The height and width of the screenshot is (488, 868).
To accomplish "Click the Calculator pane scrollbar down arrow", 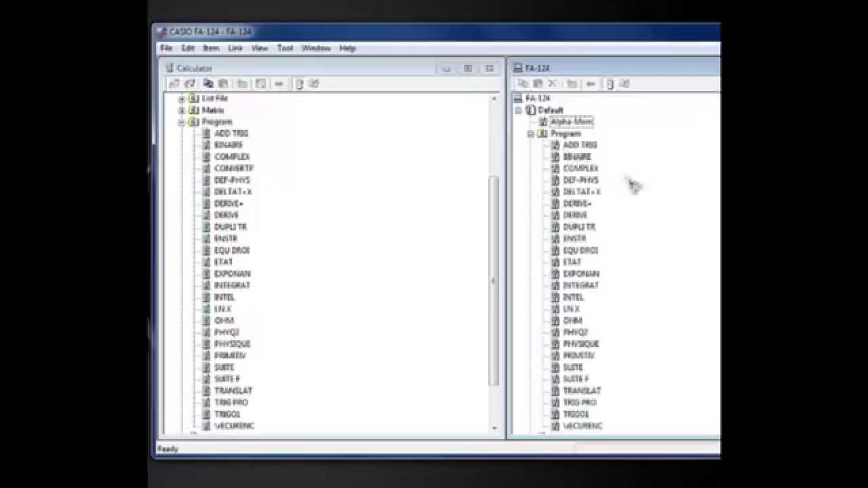I will pos(494,428).
